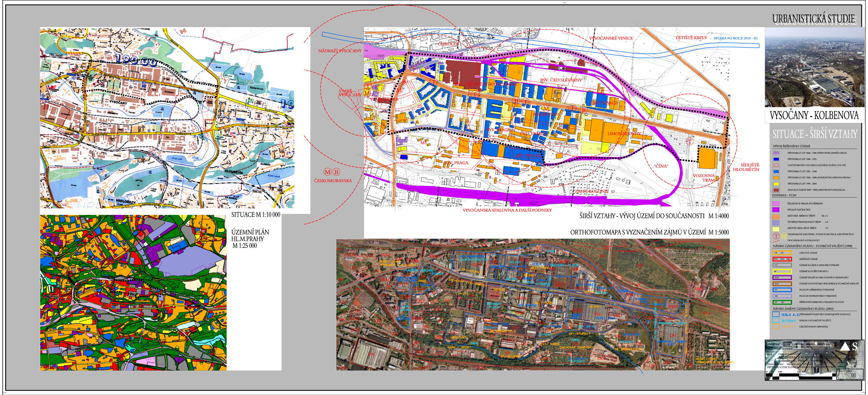Open the orthophoto map with red zone annotations
The image size is (868, 395).
click(x=533, y=305)
